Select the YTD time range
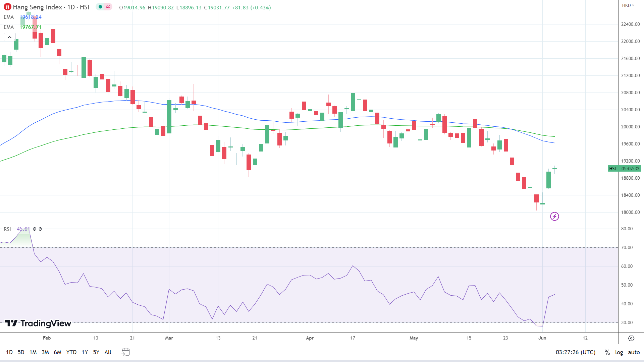Image resolution: width=644 pixels, height=362 pixels. [71, 352]
